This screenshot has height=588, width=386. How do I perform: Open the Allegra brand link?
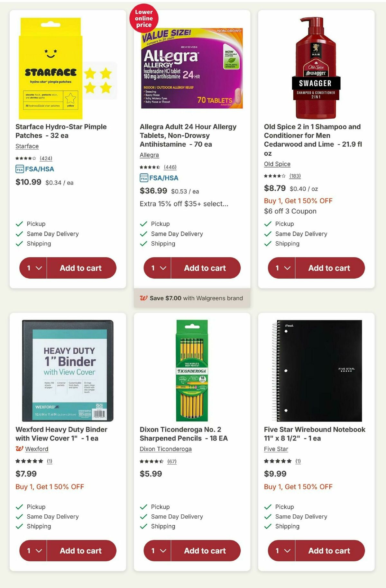coord(149,155)
